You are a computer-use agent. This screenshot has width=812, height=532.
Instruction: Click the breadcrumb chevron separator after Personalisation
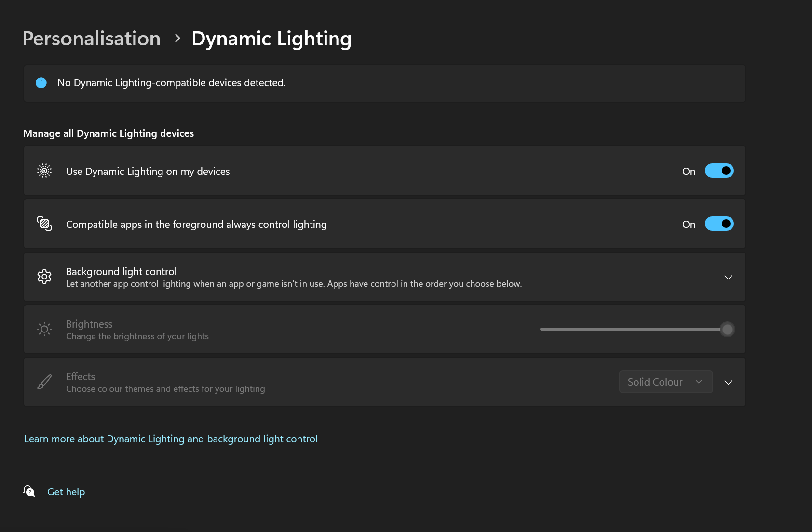177,38
